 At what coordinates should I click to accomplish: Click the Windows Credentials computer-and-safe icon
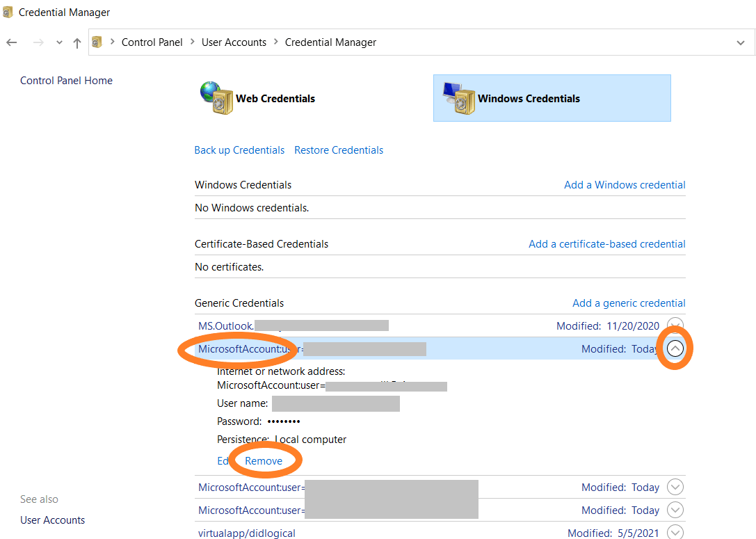click(459, 98)
